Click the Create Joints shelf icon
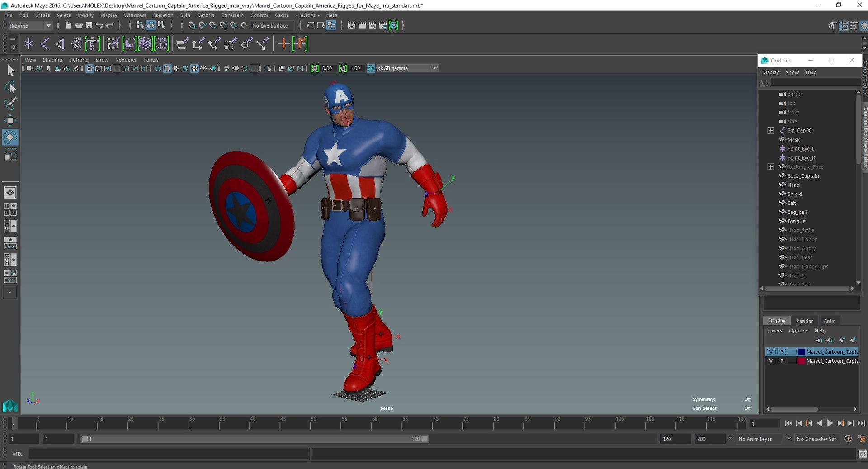The image size is (868, 469). click(x=45, y=43)
